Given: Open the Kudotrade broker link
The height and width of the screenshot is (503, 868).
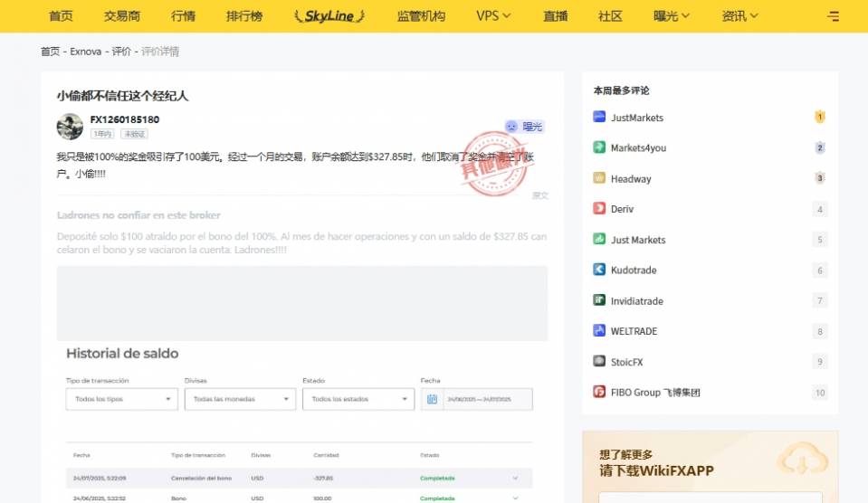Looking at the screenshot, I should click(634, 270).
